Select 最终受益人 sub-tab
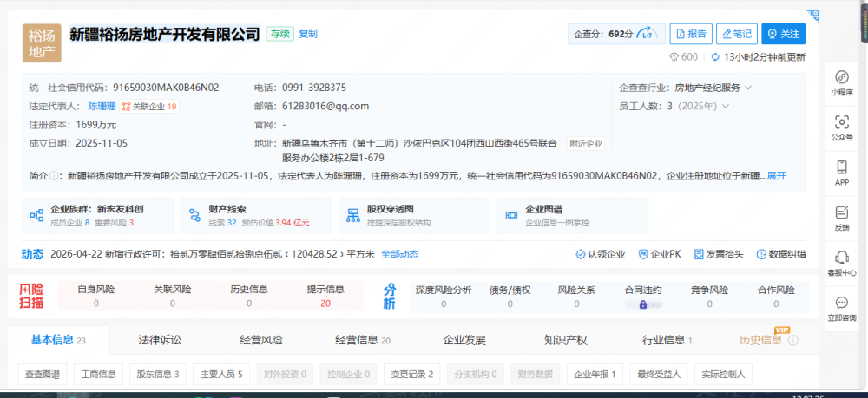Image resolution: width=868 pixels, height=398 pixels. tap(658, 375)
